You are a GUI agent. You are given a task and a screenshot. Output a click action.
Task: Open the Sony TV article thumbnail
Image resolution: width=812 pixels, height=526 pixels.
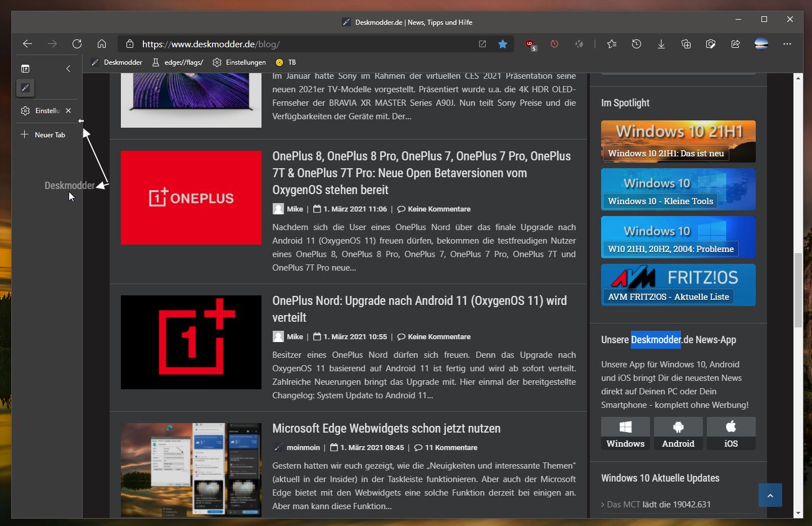(191, 100)
